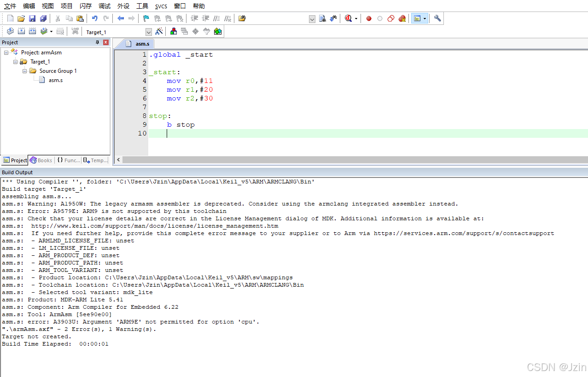Select the Project panel tab

pyautogui.click(x=15, y=160)
